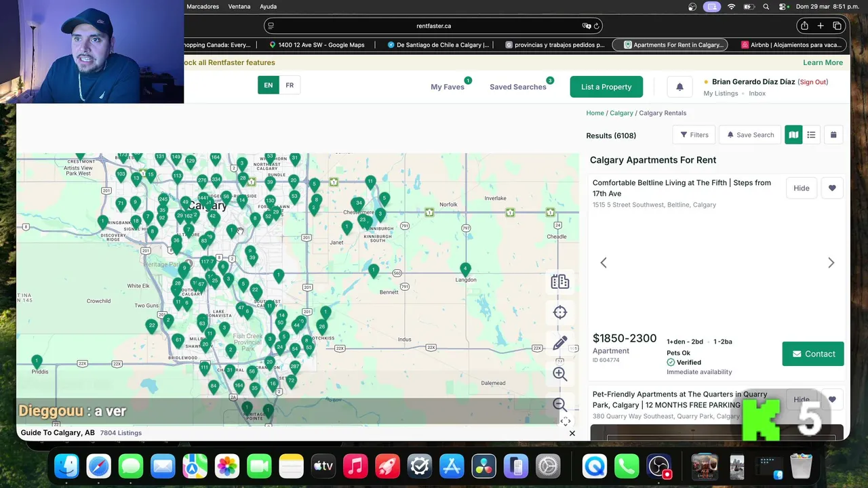Open Safari page settings icon
Image resolution: width=868 pixels, height=488 pixels.
(271, 26)
